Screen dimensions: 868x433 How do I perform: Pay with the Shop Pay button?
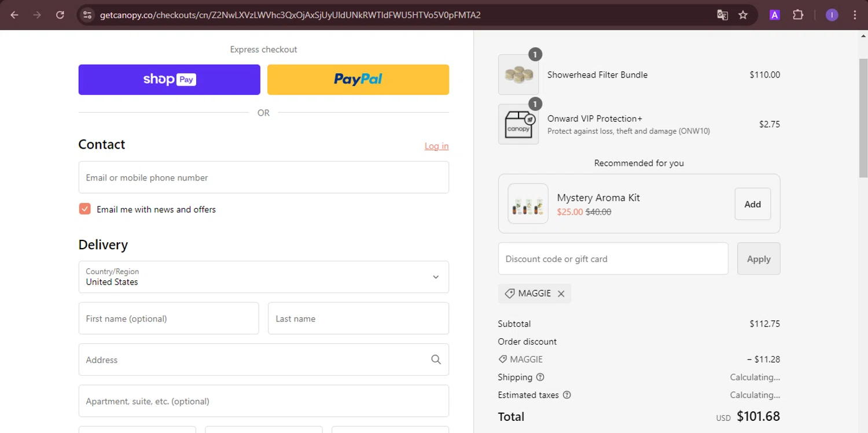click(169, 80)
